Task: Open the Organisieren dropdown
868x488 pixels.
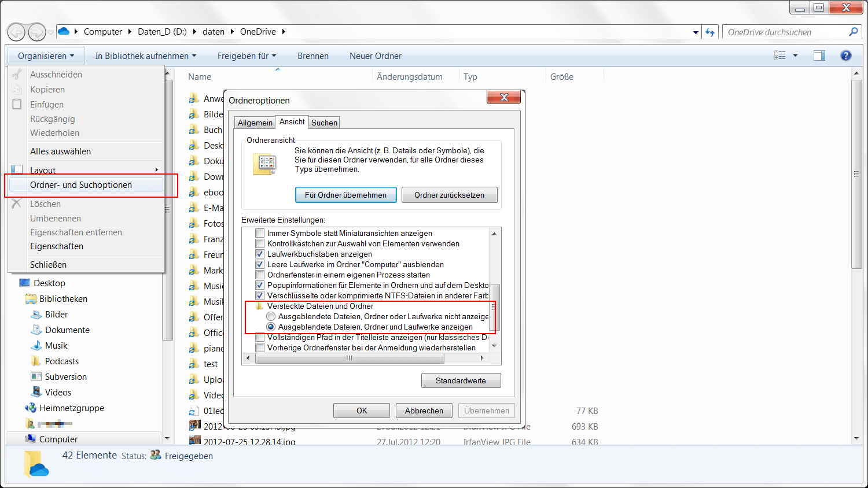Action: coord(46,56)
